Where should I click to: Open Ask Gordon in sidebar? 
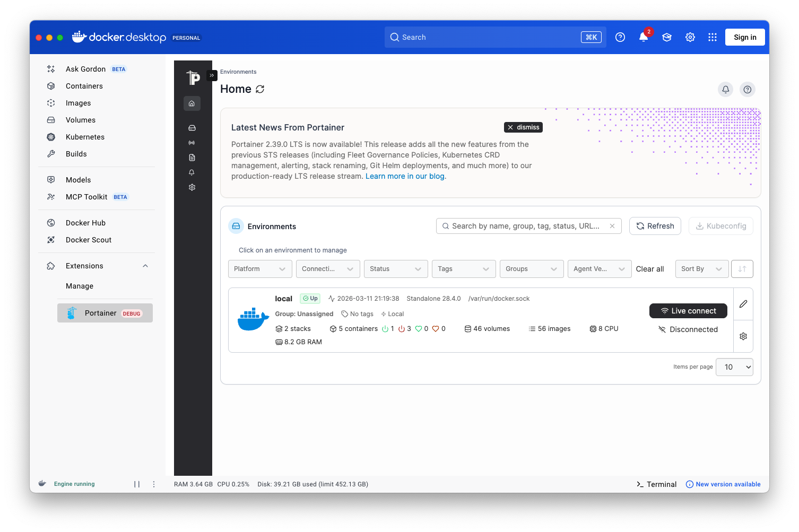(x=97, y=69)
